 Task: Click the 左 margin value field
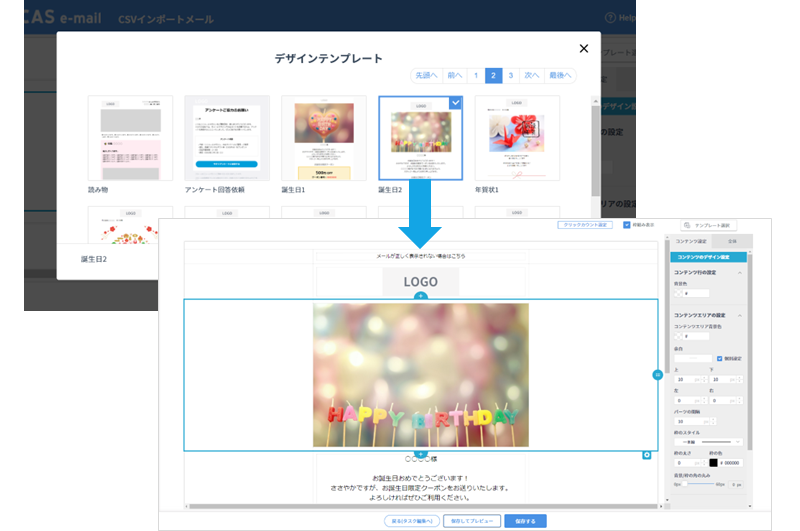[x=687, y=400]
